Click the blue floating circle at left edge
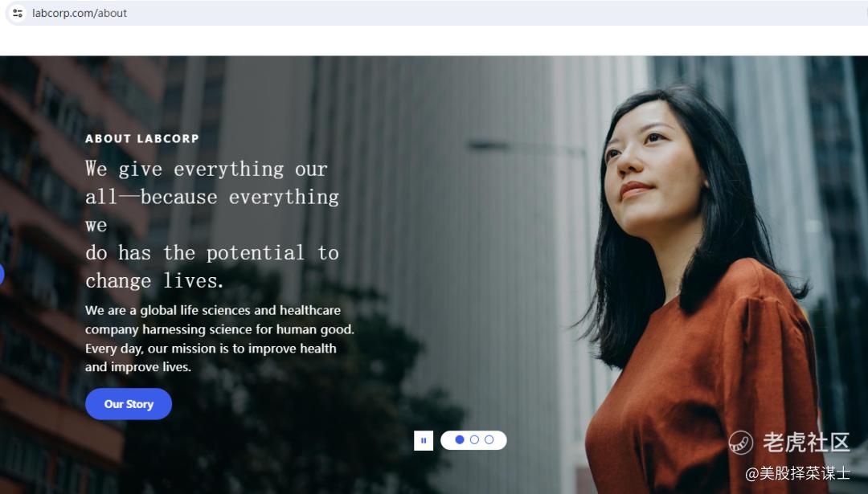This screenshot has height=494, width=868. click(2, 275)
